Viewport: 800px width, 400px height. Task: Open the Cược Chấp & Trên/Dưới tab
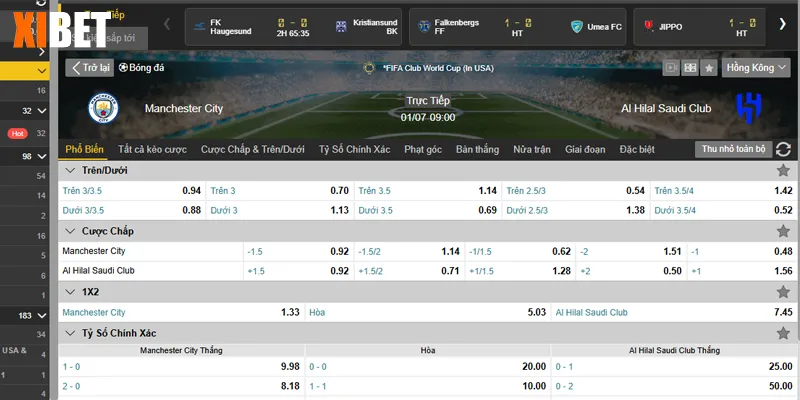(252, 149)
